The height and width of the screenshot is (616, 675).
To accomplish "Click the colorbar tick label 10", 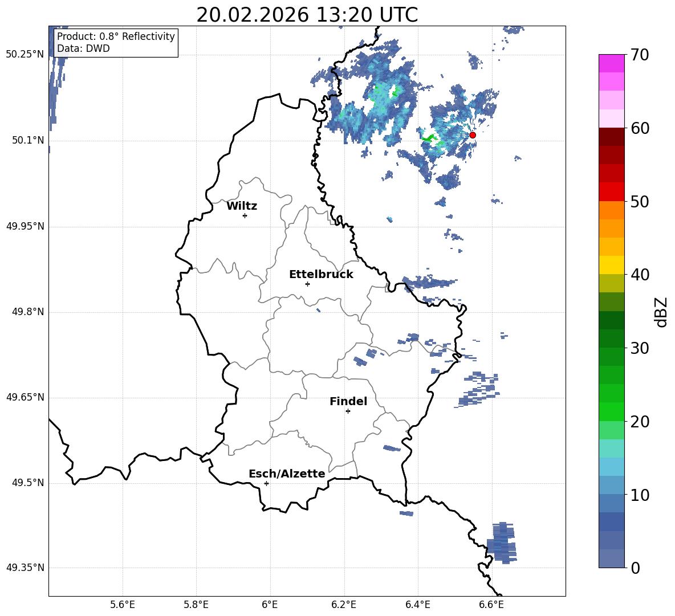I will coord(640,495).
